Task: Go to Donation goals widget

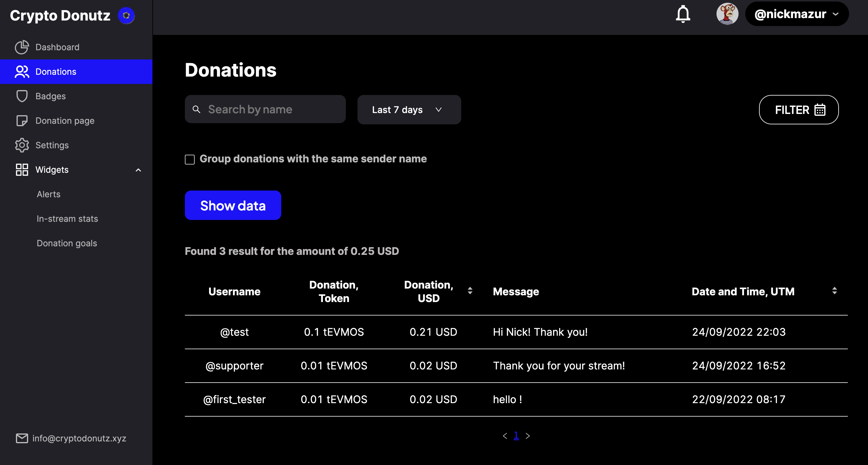Action: pyautogui.click(x=67, y=243)
